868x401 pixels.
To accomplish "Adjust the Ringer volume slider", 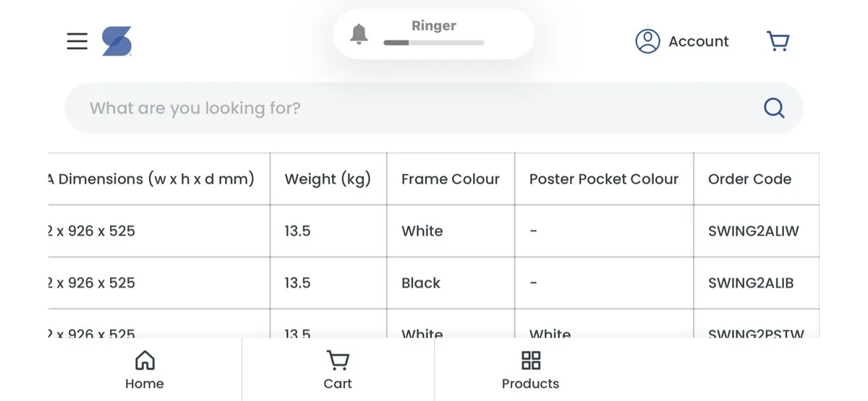I will pos(433,43).
